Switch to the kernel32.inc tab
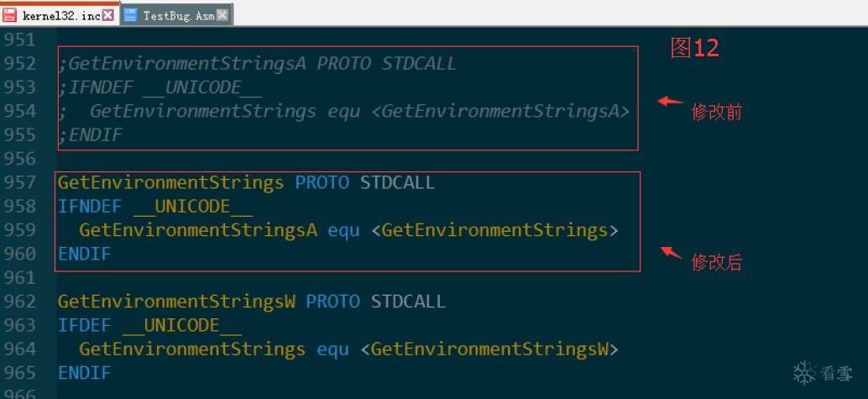Screen dimensions: 868x399 click(60, 15)
